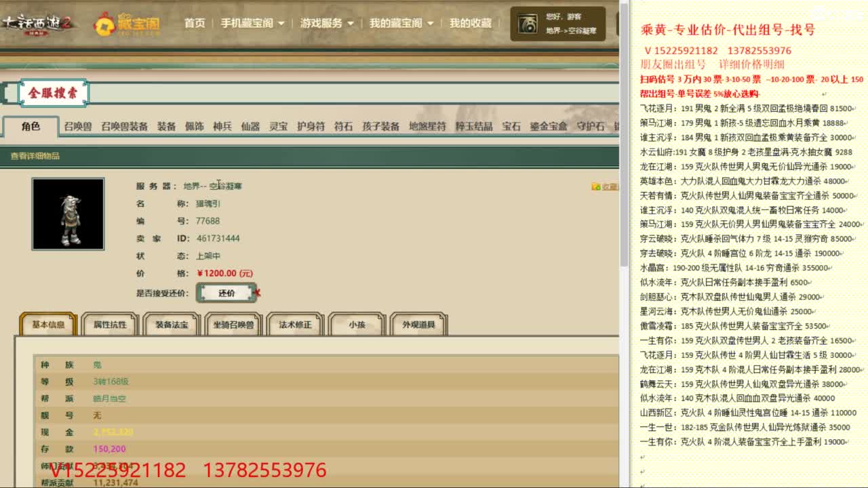
Task: Click the character name 猎魂引
Action: tap(208, 203)
